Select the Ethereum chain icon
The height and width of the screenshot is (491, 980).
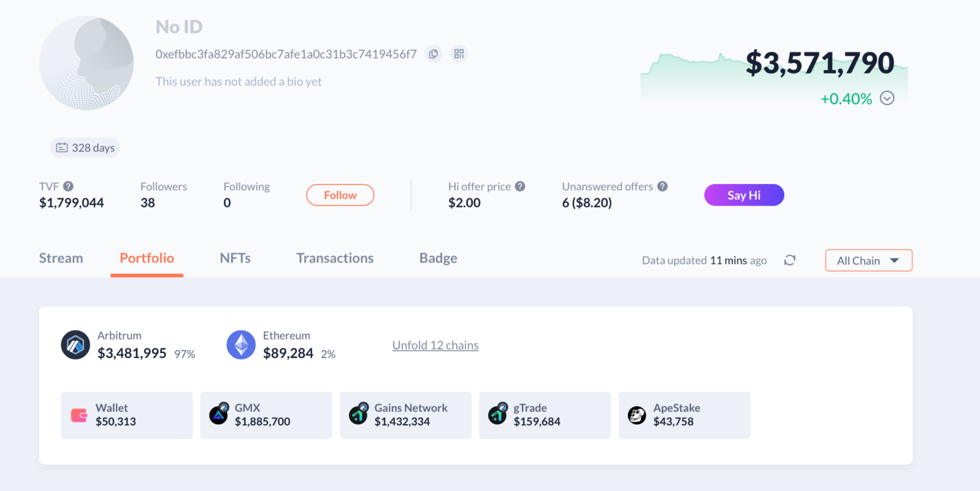[241, 345]
